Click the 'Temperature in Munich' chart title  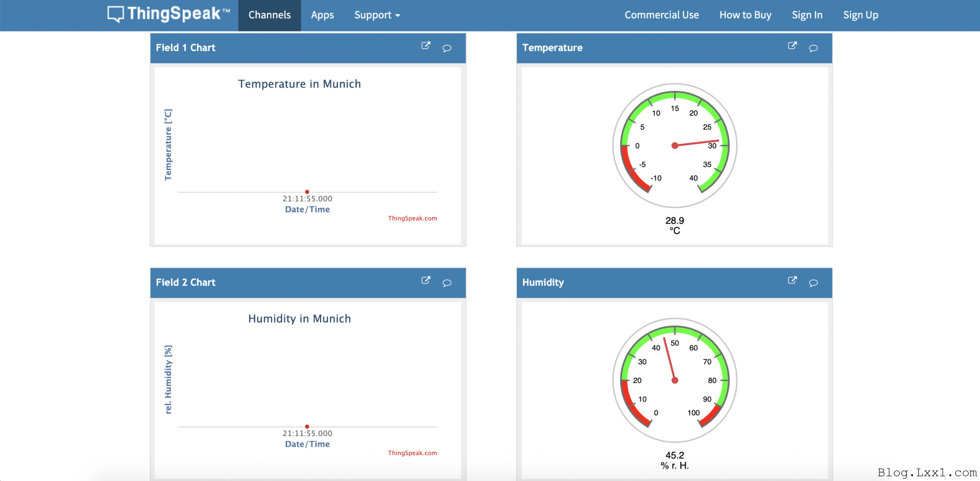[300, 84]
